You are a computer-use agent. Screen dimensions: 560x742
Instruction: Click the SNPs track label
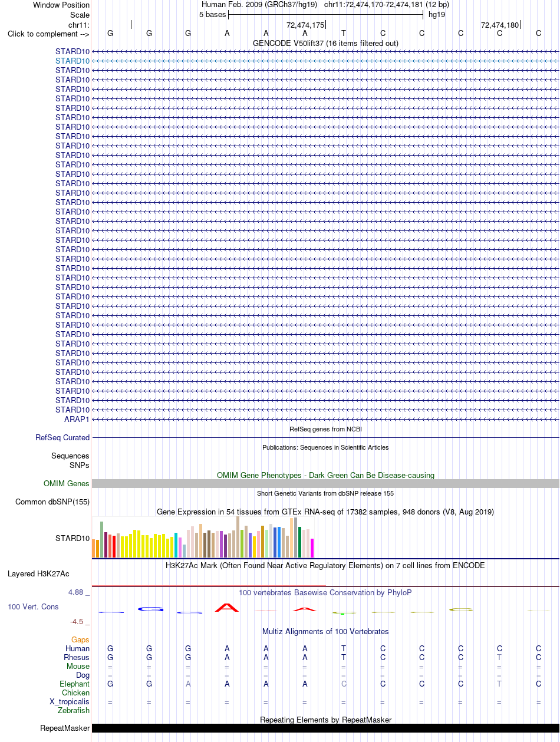click(80, 465)
